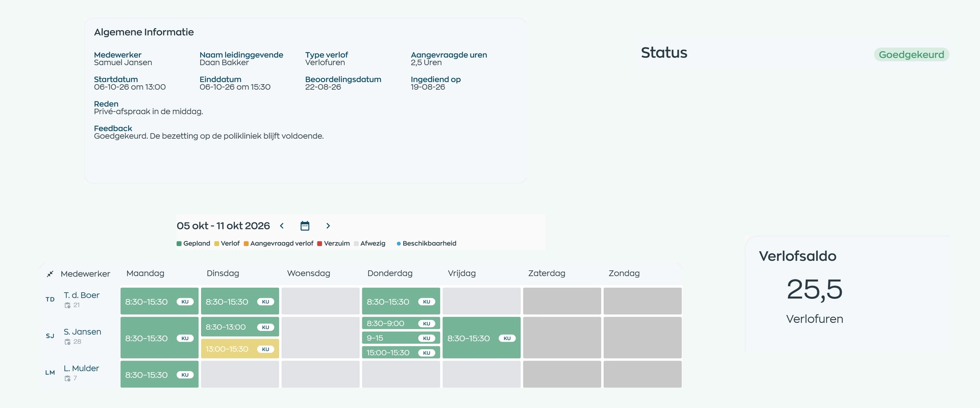Click the hours icon under S. Jansen
Image resolution: width=980 pixels, height=408 pixels.
67,342
